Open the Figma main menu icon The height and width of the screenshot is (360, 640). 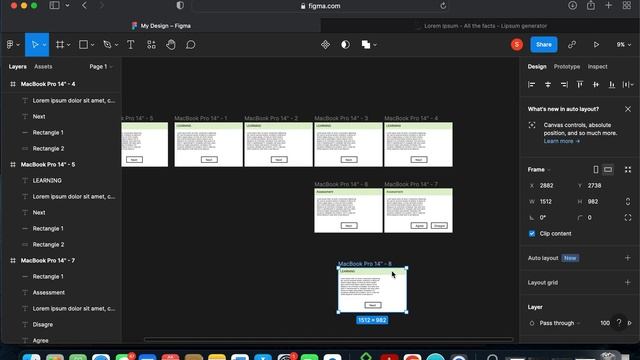click(10, 44)
